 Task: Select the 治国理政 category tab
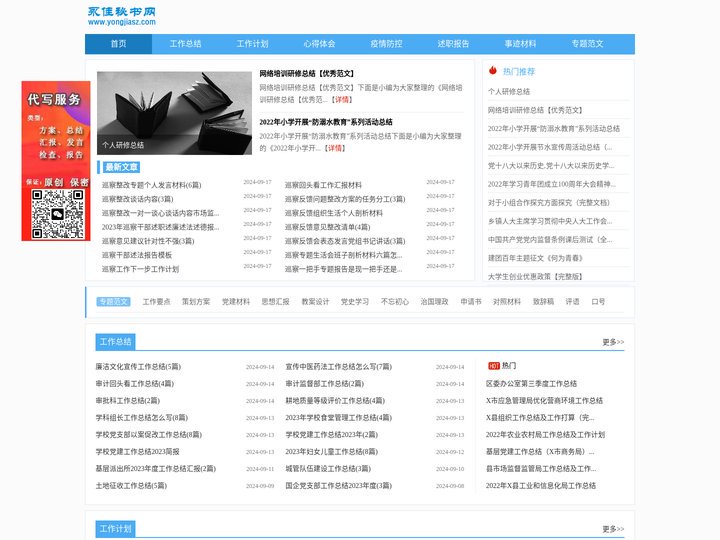click(x=434, y=302)
